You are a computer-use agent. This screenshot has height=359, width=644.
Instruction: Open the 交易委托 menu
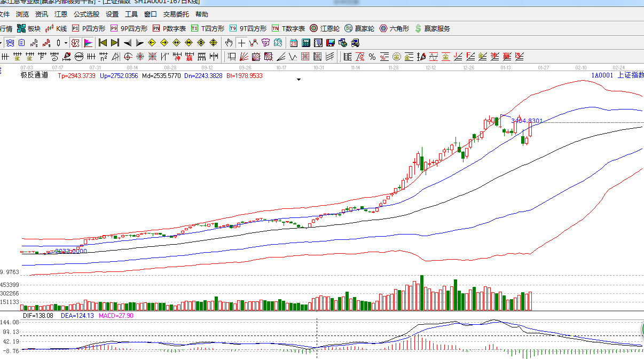176,14
